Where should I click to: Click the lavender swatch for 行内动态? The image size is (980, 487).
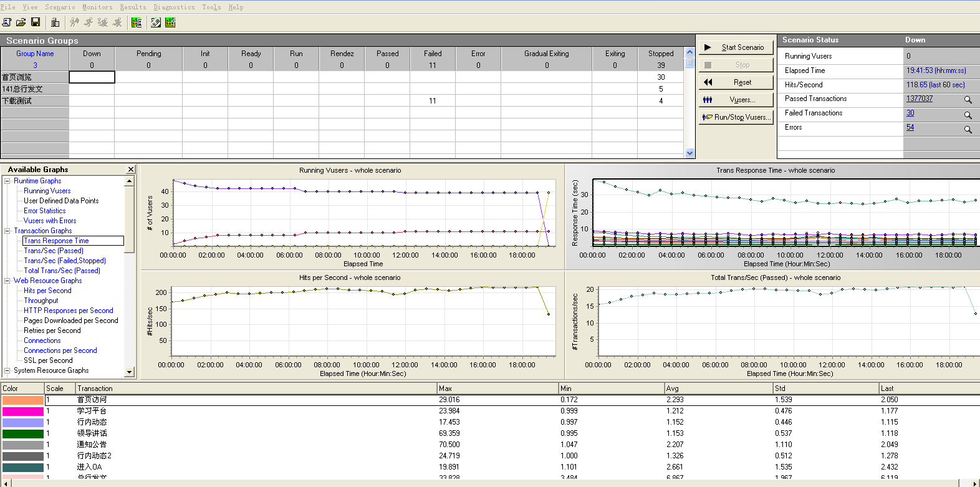tap(22, 423)
